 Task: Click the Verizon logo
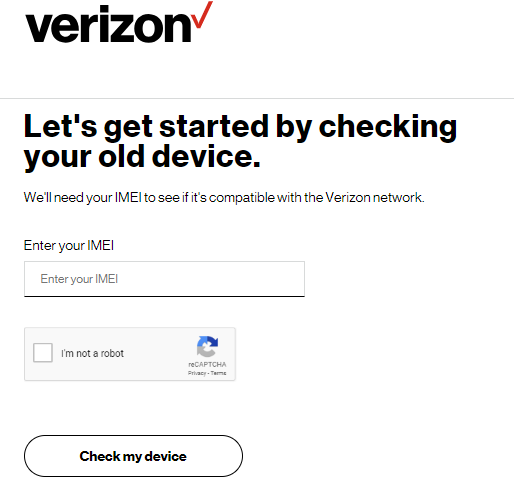coord(119,22)
